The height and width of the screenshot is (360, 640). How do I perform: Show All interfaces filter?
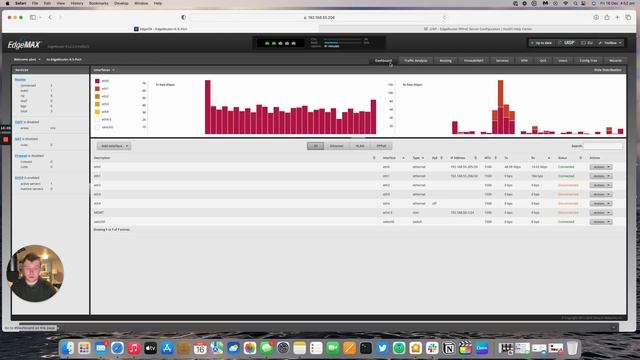[316, 146]
